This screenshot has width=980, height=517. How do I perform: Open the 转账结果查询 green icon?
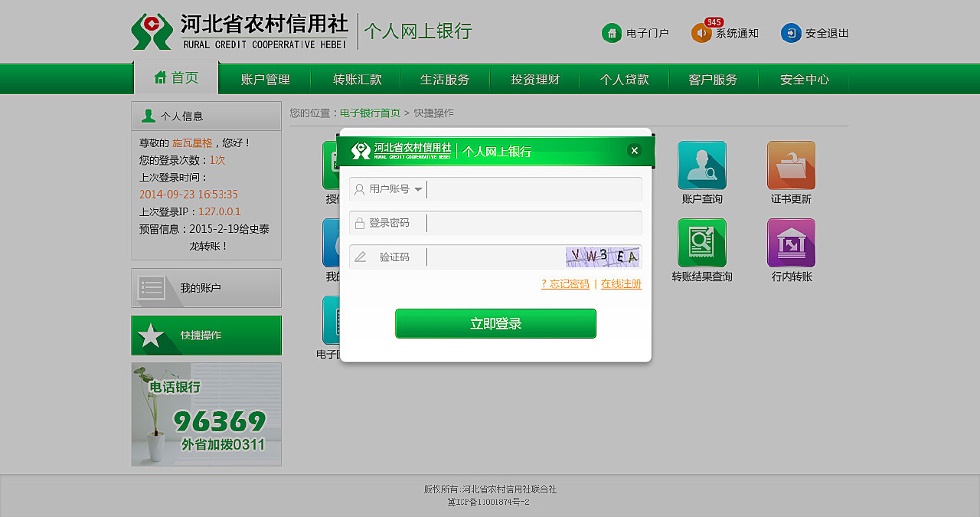(702, 243)
